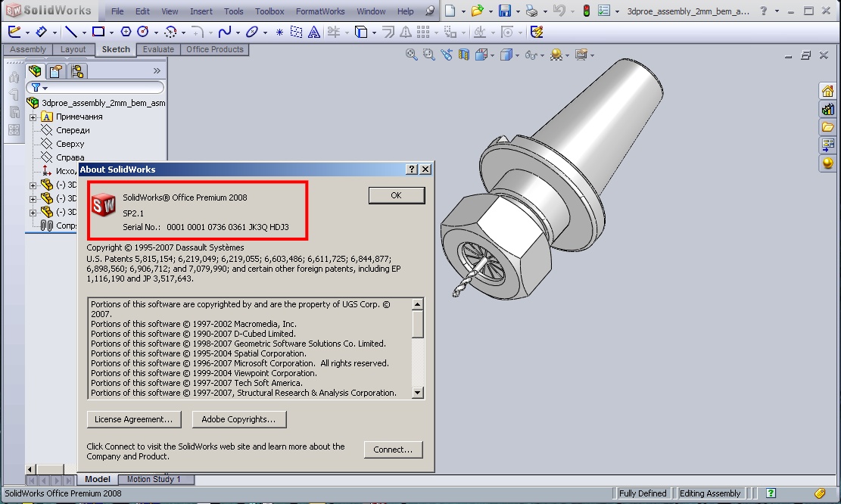841x504 pixels.
Task: Switch to the ConfigurationManager tab icon
Action: tap(78, 70)
